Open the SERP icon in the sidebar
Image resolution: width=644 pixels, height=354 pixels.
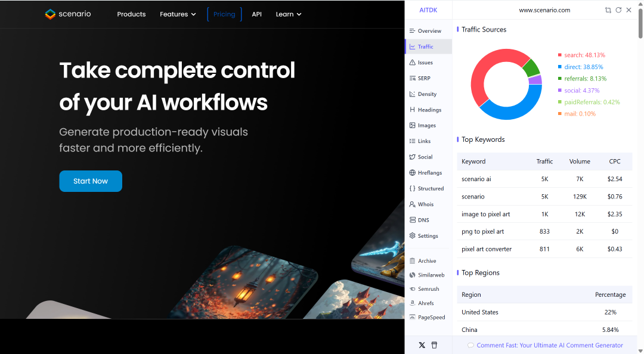click(x=412, y=78)
